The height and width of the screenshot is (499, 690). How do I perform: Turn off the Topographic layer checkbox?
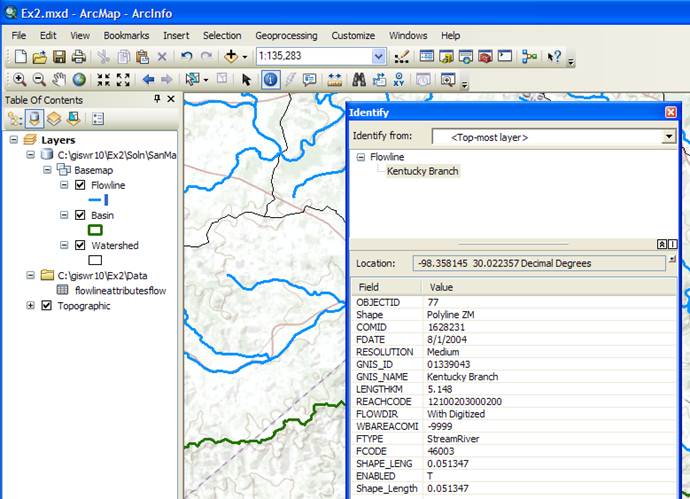47,306
